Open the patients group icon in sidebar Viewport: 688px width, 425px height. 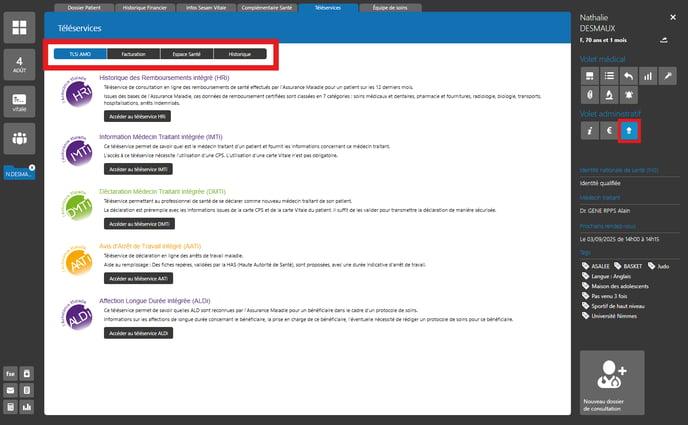[x=19, y=136]
